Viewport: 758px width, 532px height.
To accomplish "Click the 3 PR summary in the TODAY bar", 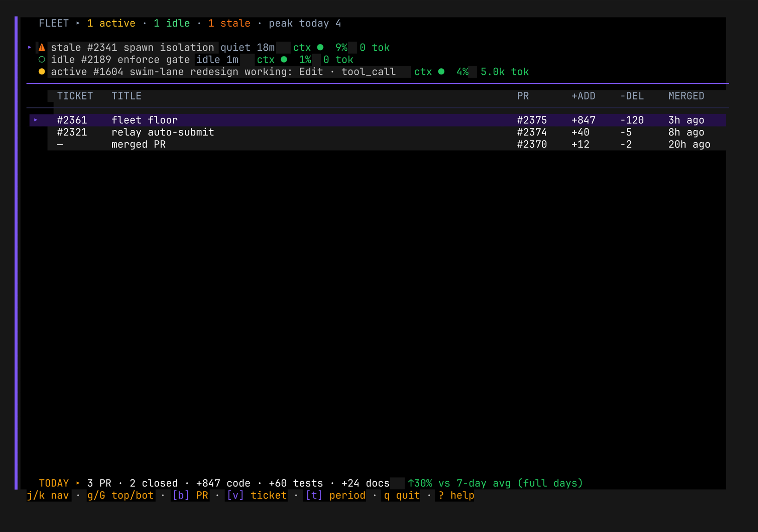I will [x=99, y=483].
